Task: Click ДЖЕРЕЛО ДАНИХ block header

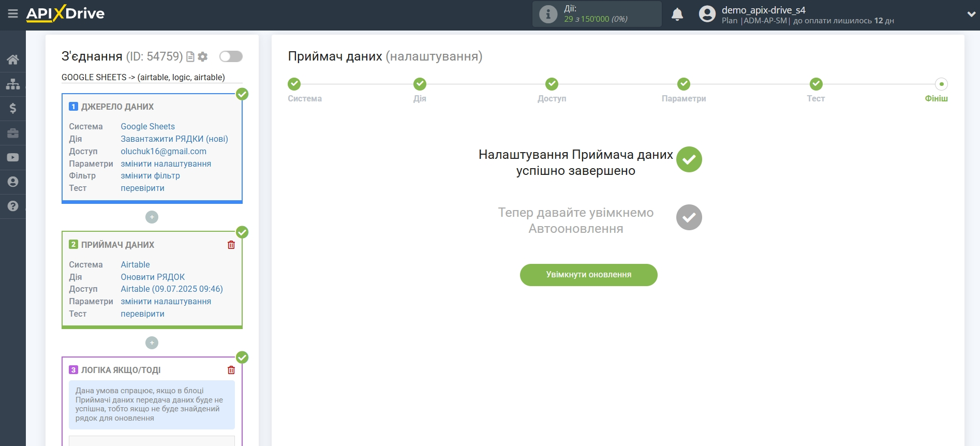Action: [x=117, y=107]
